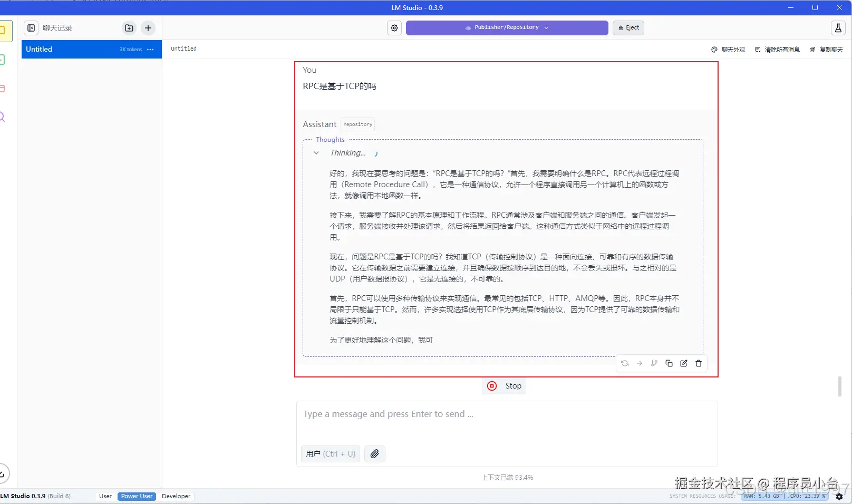
Task: Open the Discover search in the left sidebar
Action: (3, 116)
